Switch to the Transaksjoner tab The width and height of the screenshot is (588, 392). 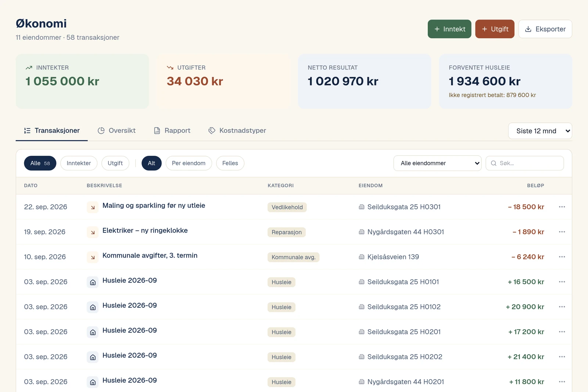(51, 130)
